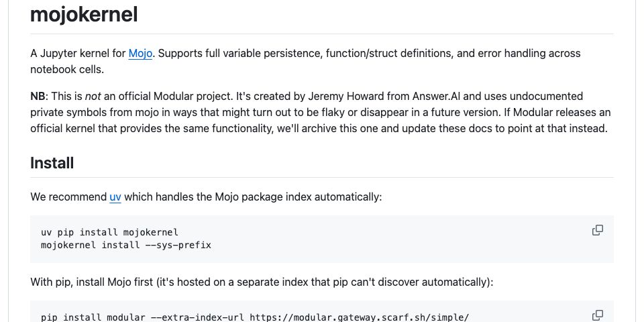Click the 'We recommend' sentence text
Viewport: 644px width, 322px height.
pyautogui.click(x=68, y=197)
